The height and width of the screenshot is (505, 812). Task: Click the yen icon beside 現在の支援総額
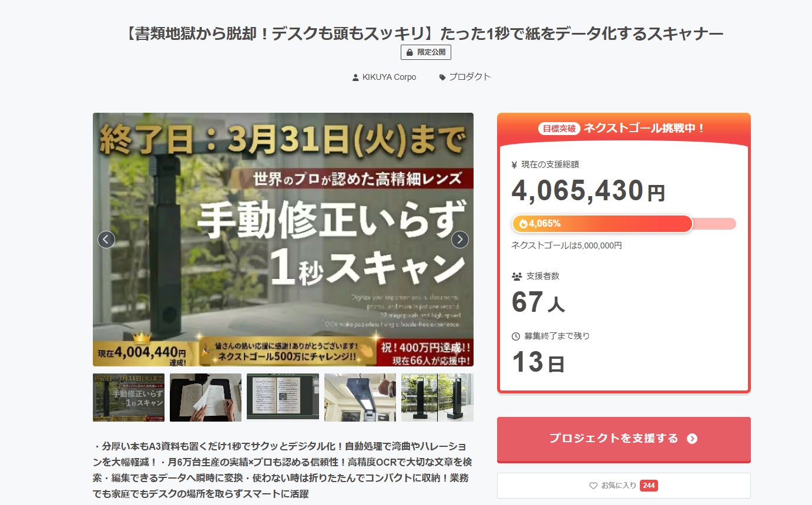[x=515, y=165]
